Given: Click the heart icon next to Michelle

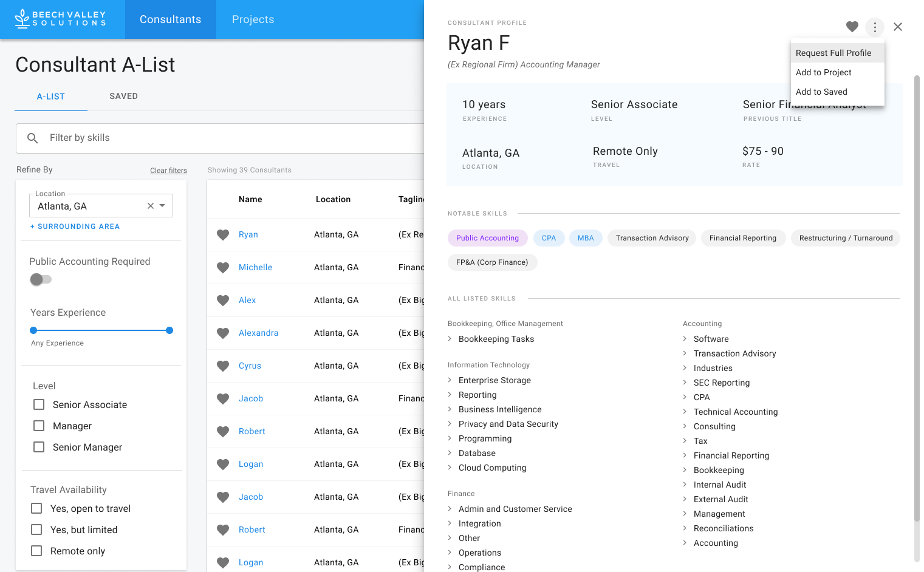Looking at the screenshot, I should [222, 267].
